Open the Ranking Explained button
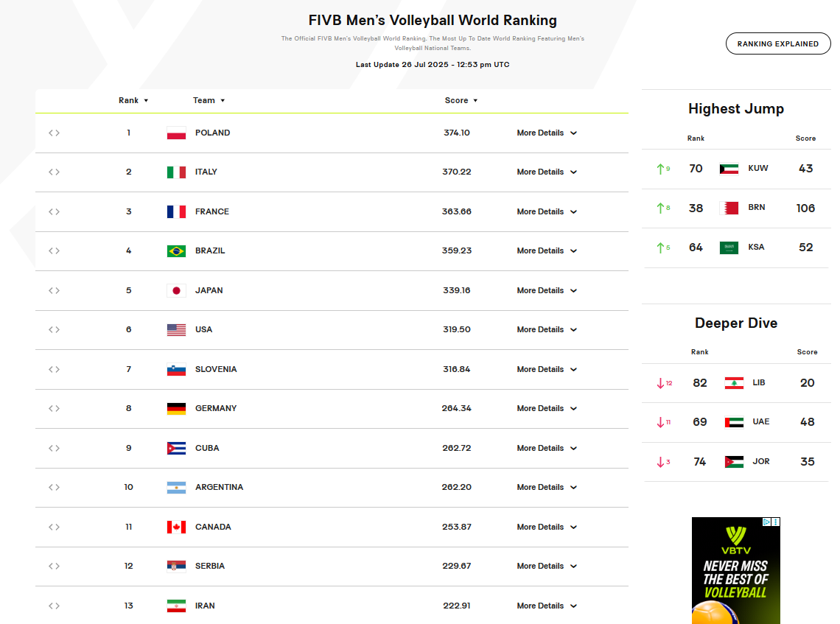Viewport: 840px width, 624px height. point(777,44)
